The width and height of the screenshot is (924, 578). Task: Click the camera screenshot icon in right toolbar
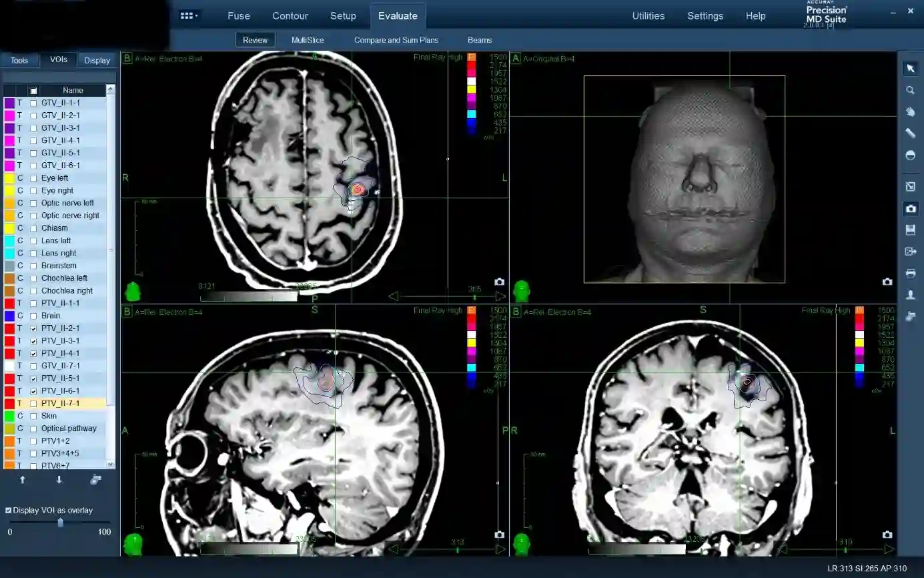(x=911, y=209)
